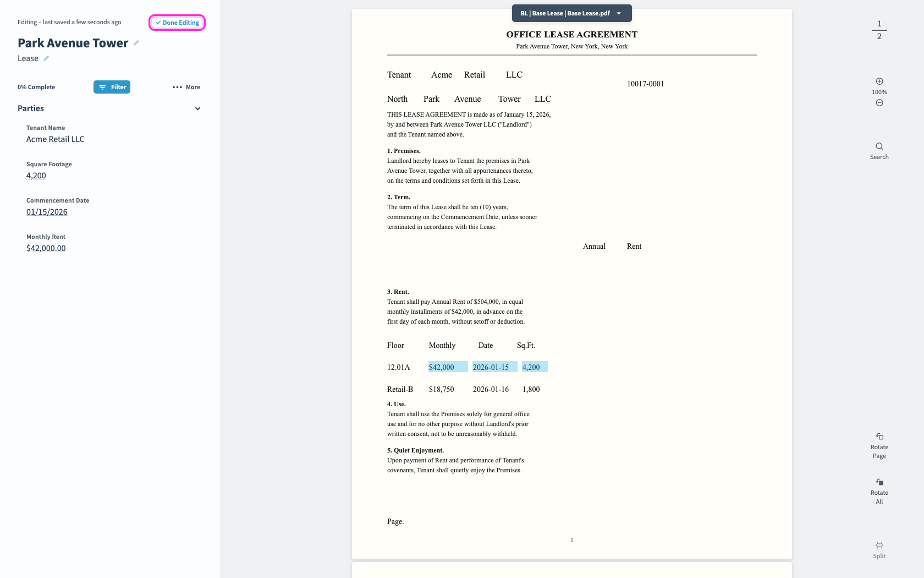Click Done Editing button

(177, 23)
